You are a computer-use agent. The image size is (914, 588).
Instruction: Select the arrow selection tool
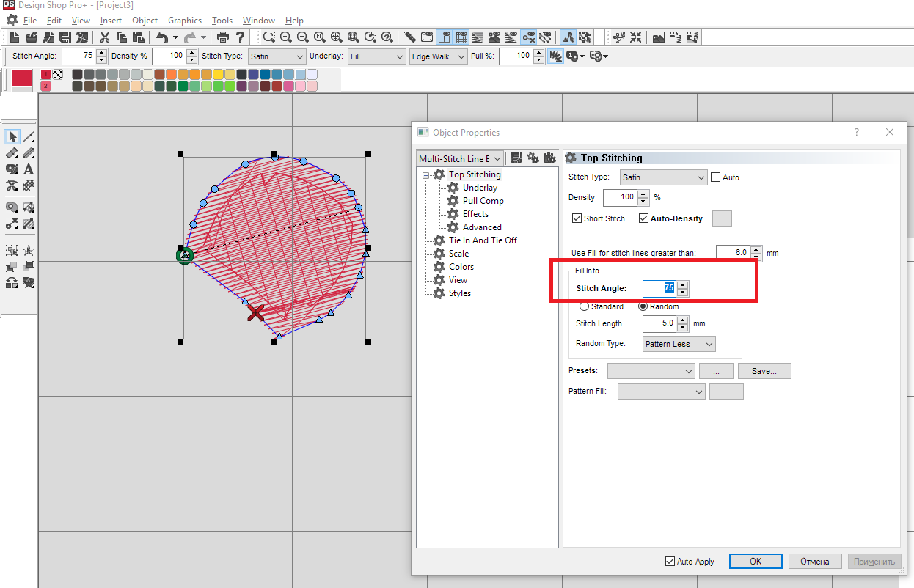(x=12, y=136)
